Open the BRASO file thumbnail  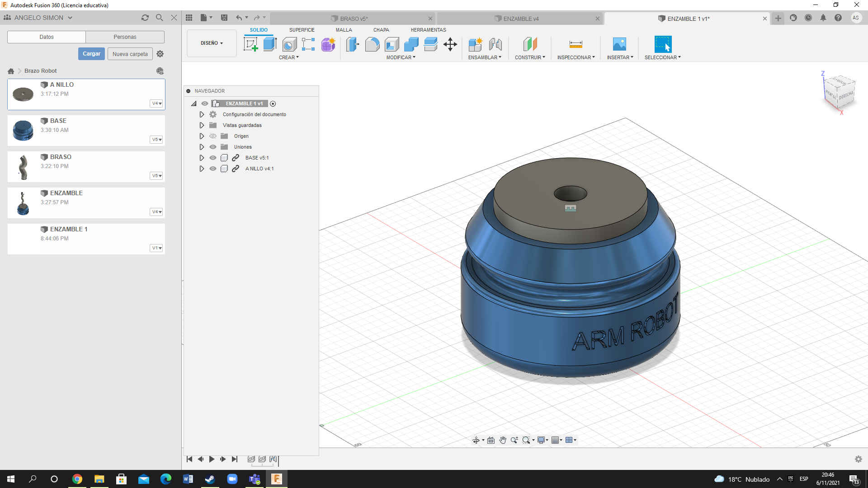(x=23, y=167)
